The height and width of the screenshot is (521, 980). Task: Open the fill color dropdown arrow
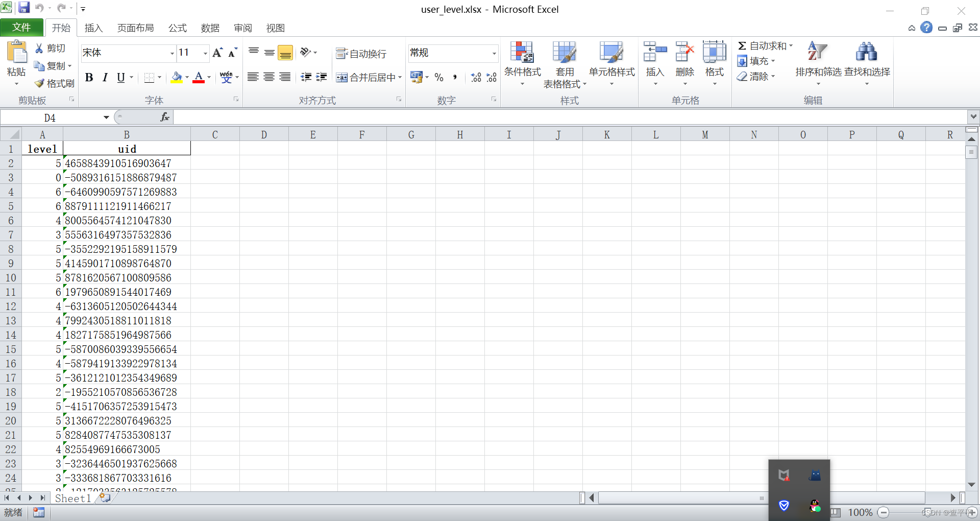click(187, 78)
